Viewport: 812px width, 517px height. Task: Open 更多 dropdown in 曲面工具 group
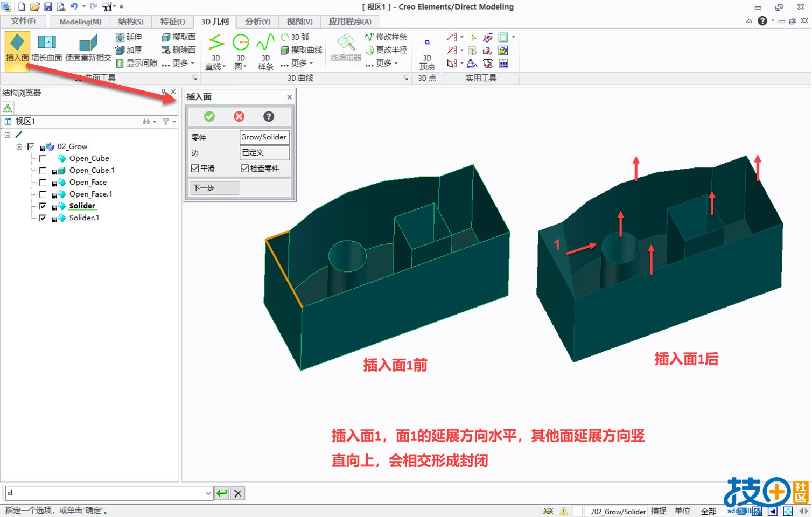pos(178,63)
